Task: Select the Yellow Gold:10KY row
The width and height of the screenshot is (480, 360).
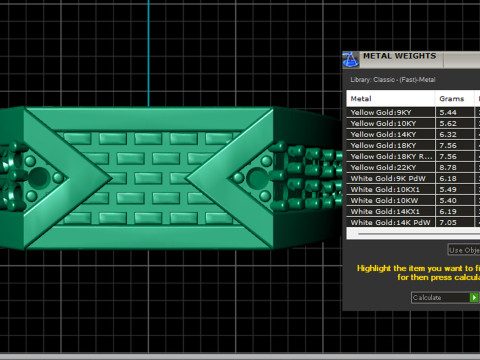Action: coord(413,123)
